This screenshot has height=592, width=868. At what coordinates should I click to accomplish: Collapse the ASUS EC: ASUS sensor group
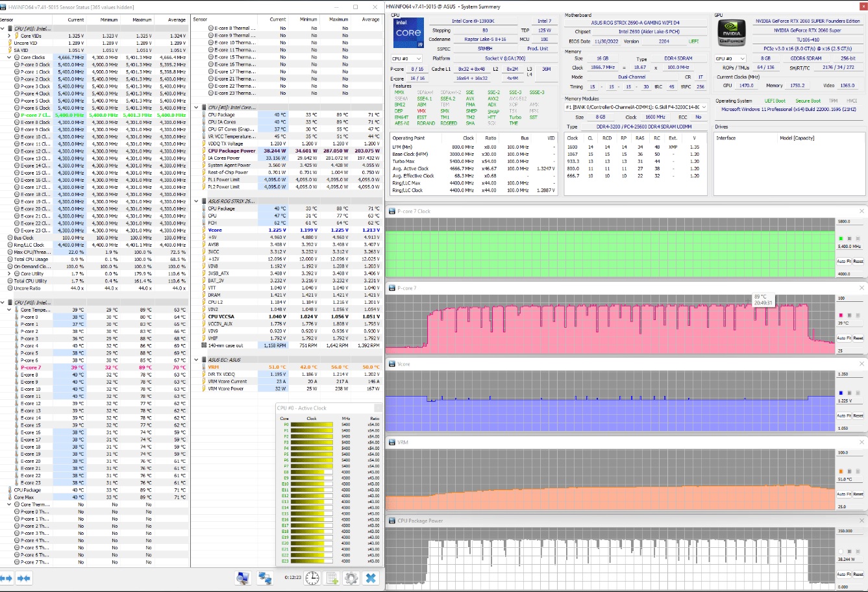coord(197,360)
